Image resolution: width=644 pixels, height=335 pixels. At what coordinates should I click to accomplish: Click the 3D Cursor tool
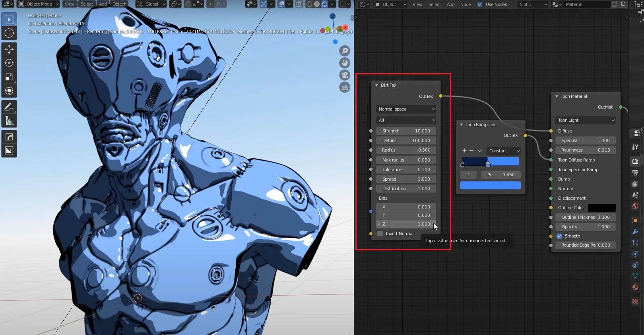point(9,33)
